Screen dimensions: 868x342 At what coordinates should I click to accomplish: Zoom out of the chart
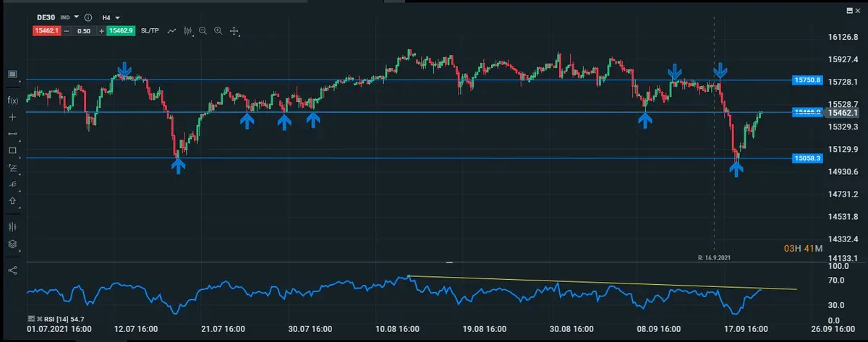coord(203,31)
